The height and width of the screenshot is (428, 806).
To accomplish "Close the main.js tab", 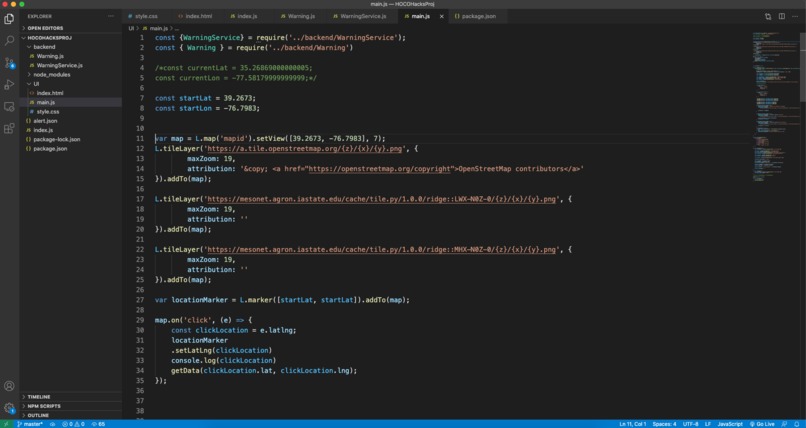I will click(x=441, y=16).
